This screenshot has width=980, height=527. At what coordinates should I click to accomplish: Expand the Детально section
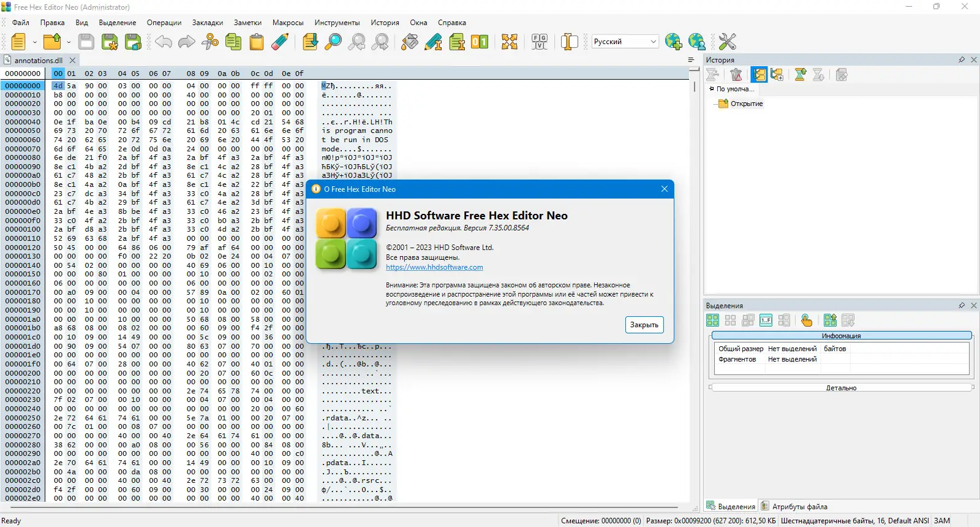click(842, 388)
